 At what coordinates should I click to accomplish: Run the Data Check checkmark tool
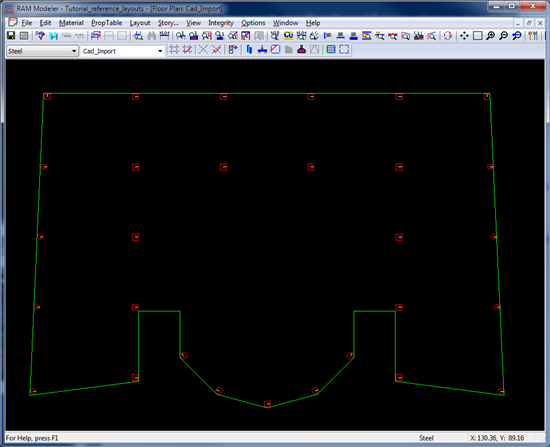40,35
